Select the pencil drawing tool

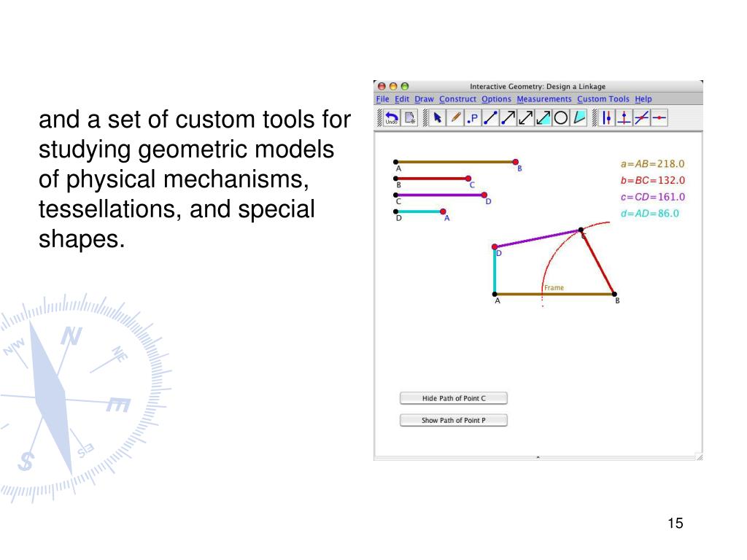tap(455, 117)
